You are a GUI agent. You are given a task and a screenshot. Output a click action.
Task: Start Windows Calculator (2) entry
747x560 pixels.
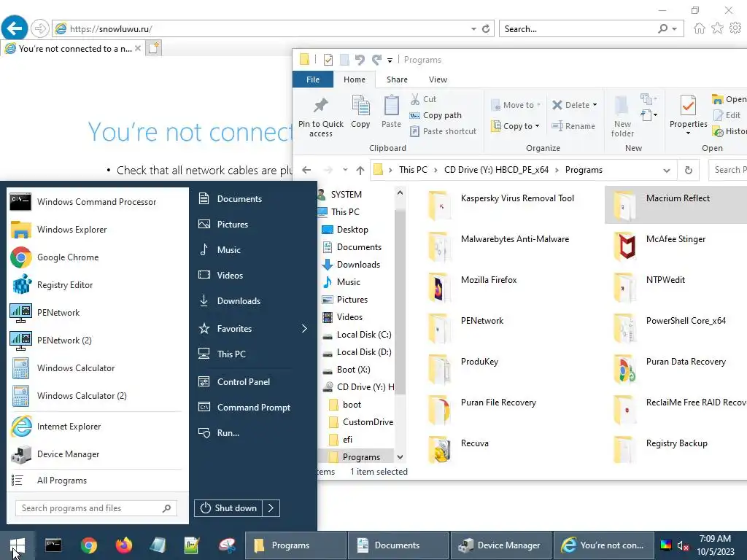97,396
